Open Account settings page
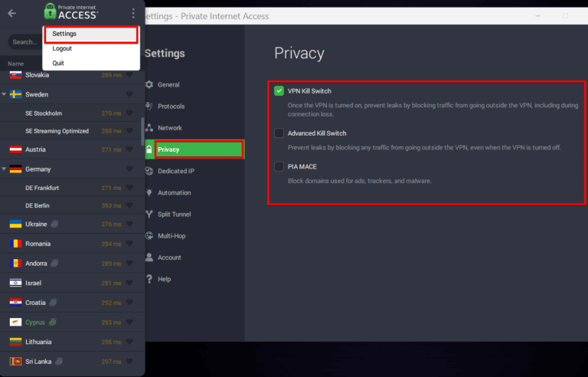 pos(195,257)
